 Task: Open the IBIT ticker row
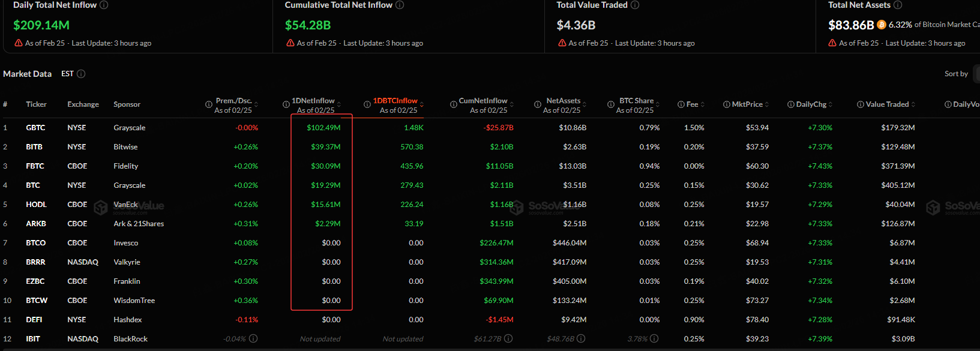(x=33, y=339)
